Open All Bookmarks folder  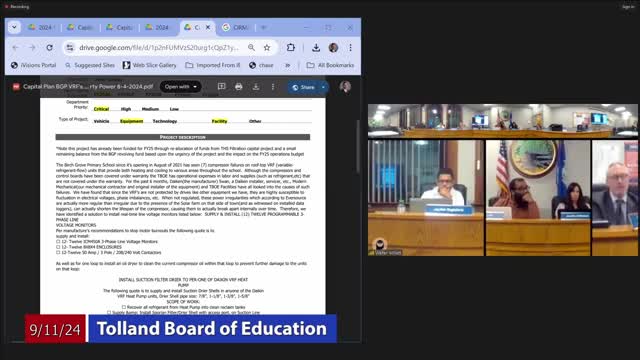tap(330, 65)
